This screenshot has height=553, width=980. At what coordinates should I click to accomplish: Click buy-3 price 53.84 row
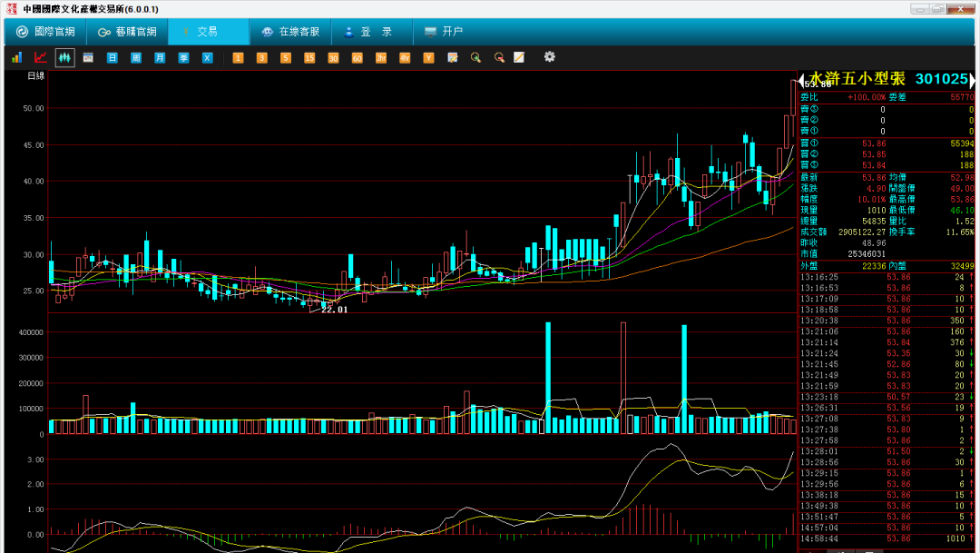[x=887, y=165]
